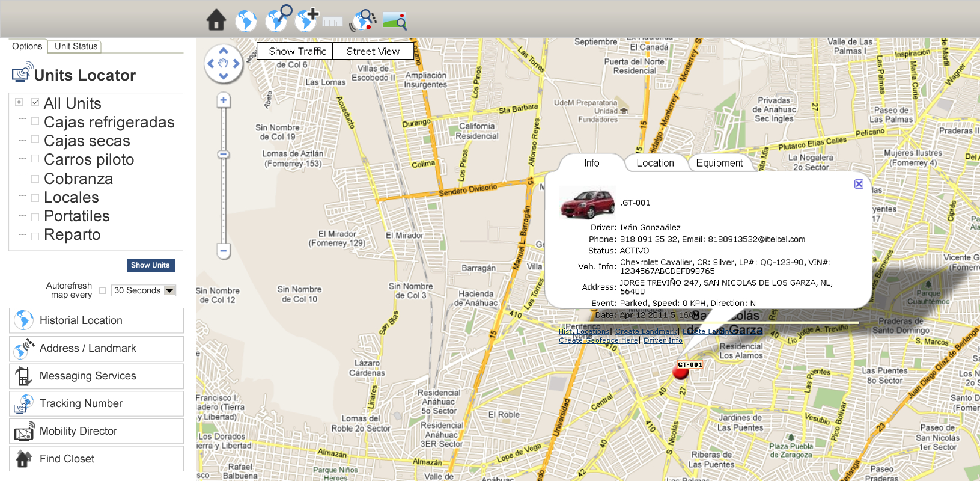The width and height of the screenshot is (980, 481).
Task: Open Messaging Services menu entry
Action: click(96, 376)
